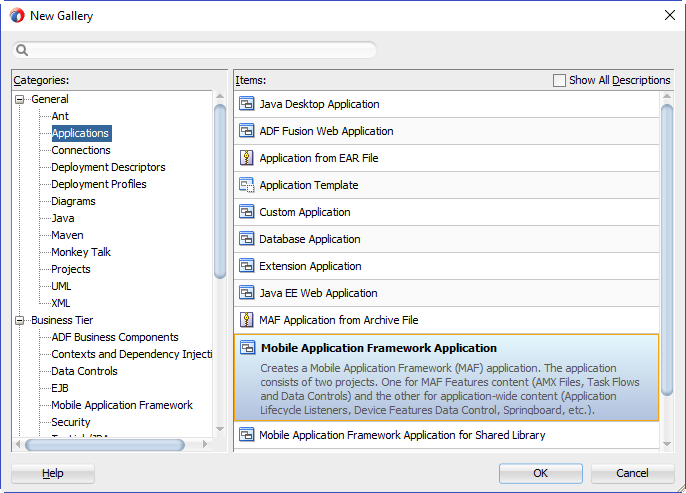Enable Show All Descriptions checkbox

click(x=559, y=80)
